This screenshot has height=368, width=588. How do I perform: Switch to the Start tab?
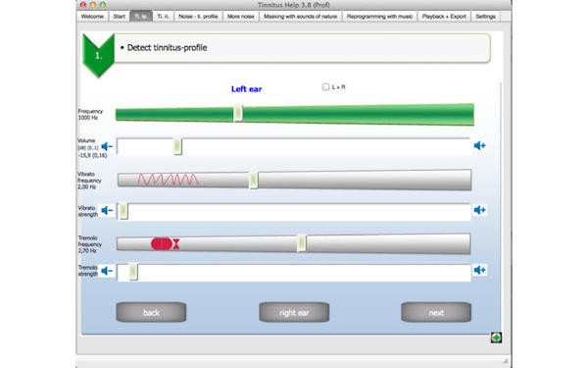coord(120,17)
